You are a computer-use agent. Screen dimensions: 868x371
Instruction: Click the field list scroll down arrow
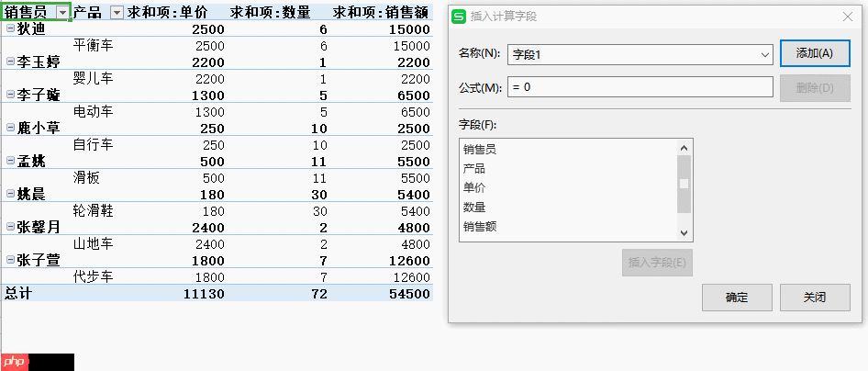click(684, 233)
